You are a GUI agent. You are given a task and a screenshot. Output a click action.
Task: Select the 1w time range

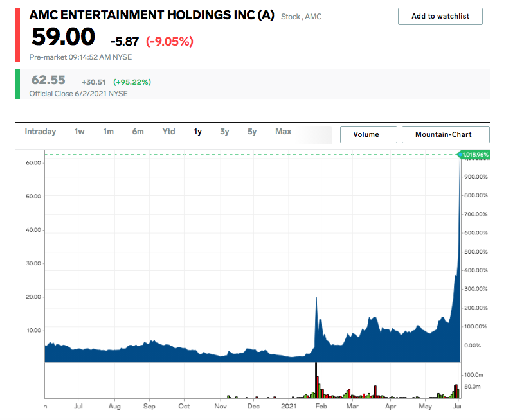(x=79, y=132)
